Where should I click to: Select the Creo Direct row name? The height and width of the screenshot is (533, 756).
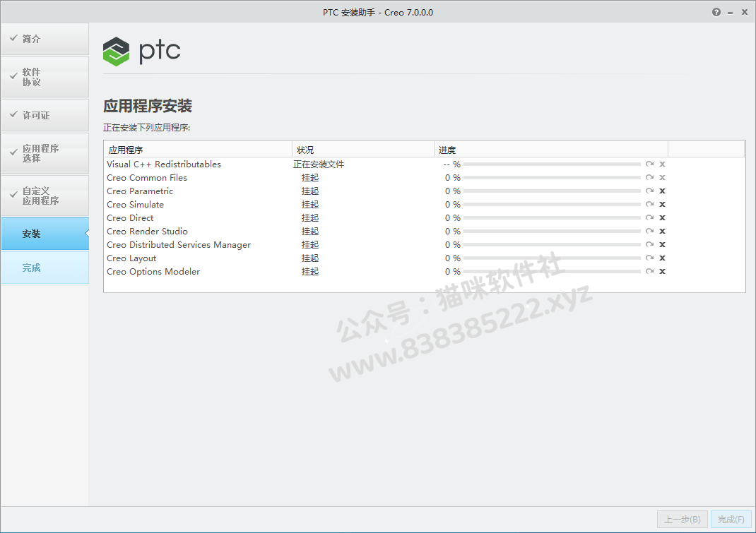pyautogui.click(x=130, y=218)
